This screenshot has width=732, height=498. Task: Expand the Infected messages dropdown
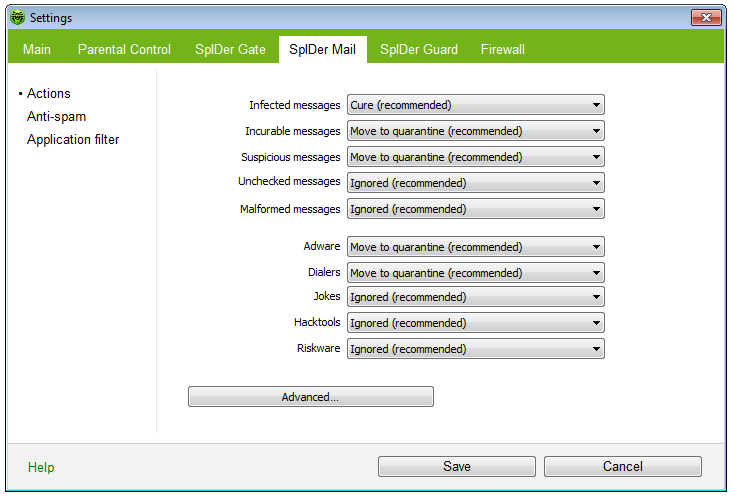[x=475, y=105]
